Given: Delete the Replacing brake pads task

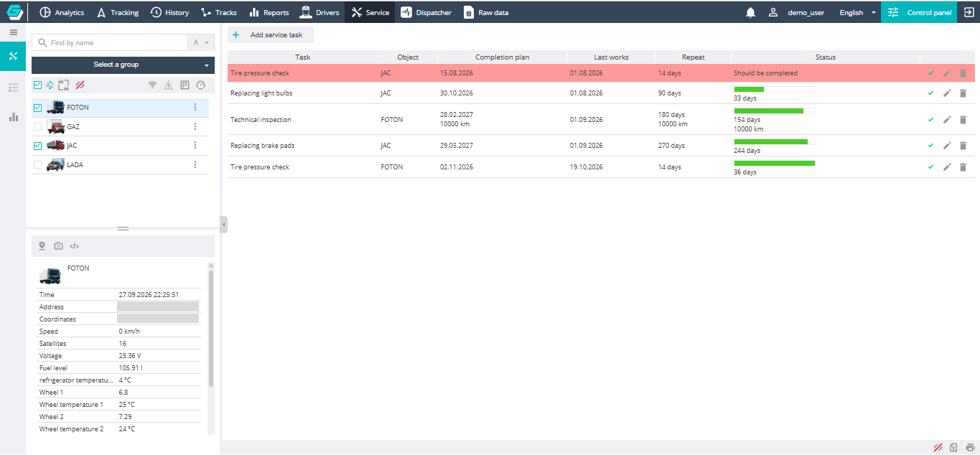Looking at the screenshot, I should click(963, 146).
